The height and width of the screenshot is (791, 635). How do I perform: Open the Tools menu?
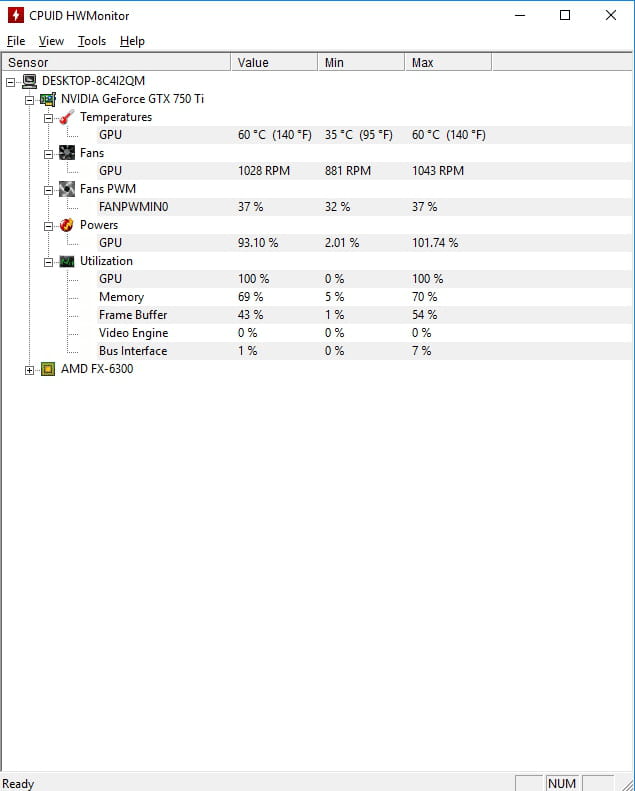[92, 41]
